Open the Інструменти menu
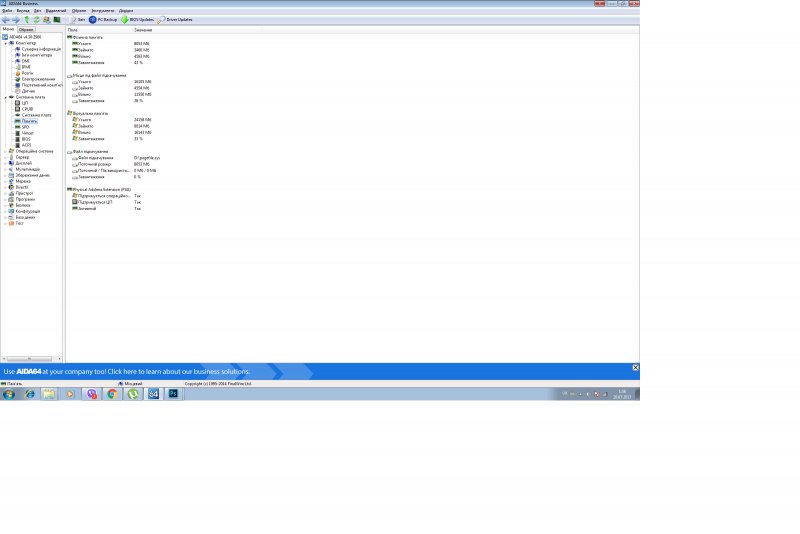The height and width of the screenshot is (534, 800). 102,10
